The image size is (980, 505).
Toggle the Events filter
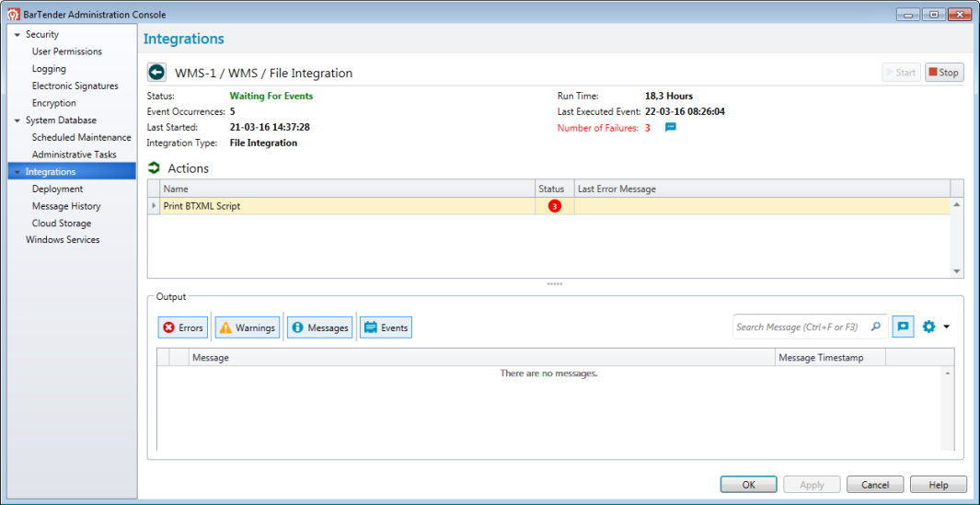tap(386, 327)
